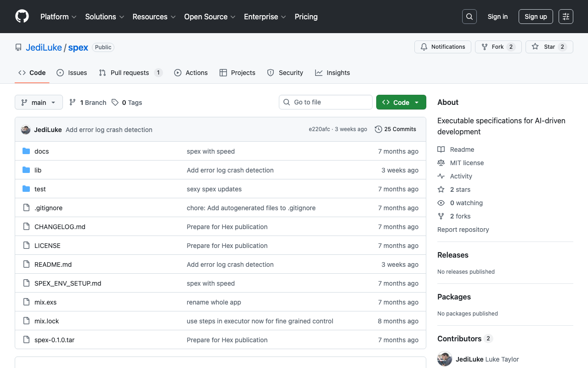Click the scales icon beside MIT license
The image size is (588, 368).
click(x=441, y=162)
